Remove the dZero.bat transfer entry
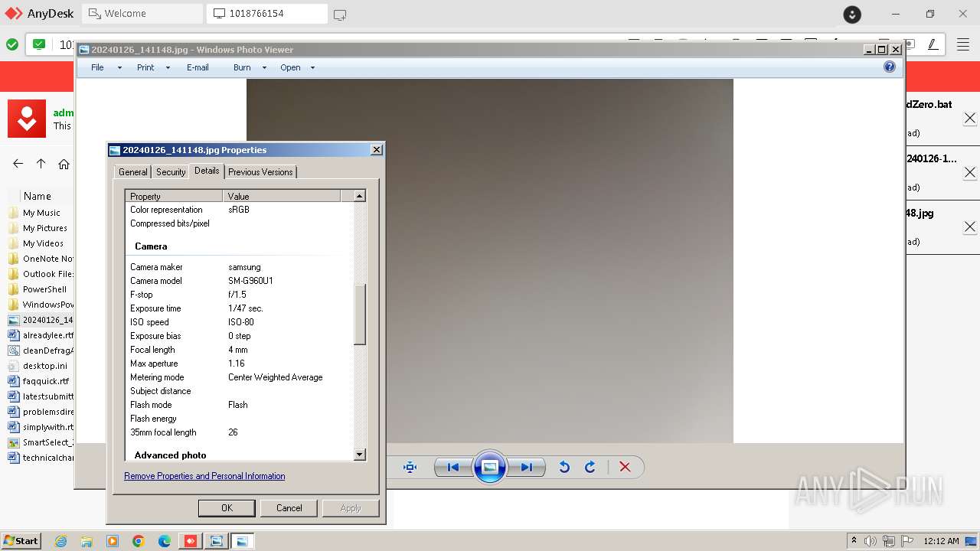The height and width of the screenshot is (551, 980). pos(969,118)
